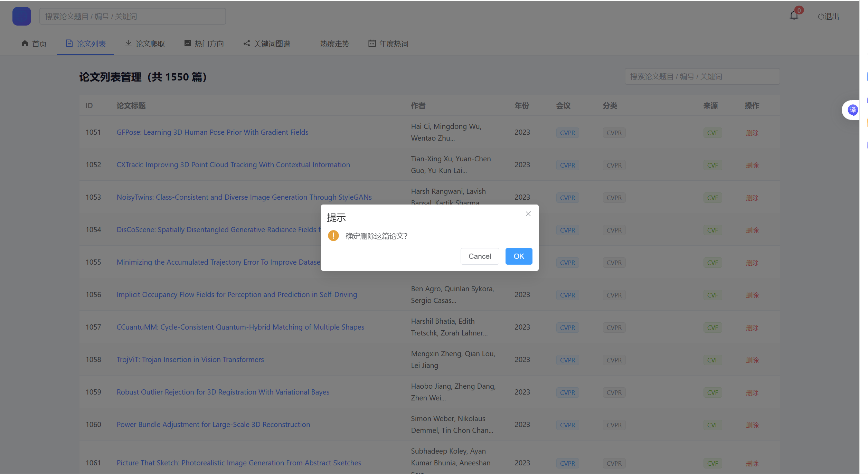Screen dimensions: 868x474
Task: Open the NoisyTwins paper link
Action: click(x=244, y=197)
